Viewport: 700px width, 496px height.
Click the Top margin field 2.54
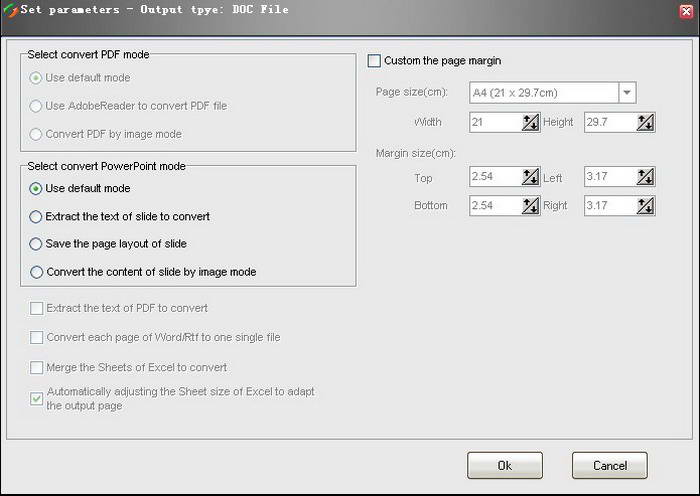(x=496, y=177)
